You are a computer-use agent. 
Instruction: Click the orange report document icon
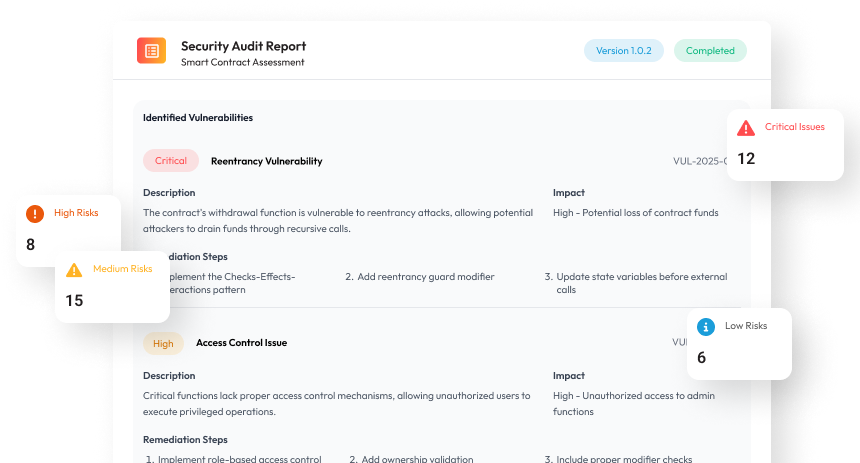coord(151,51)
